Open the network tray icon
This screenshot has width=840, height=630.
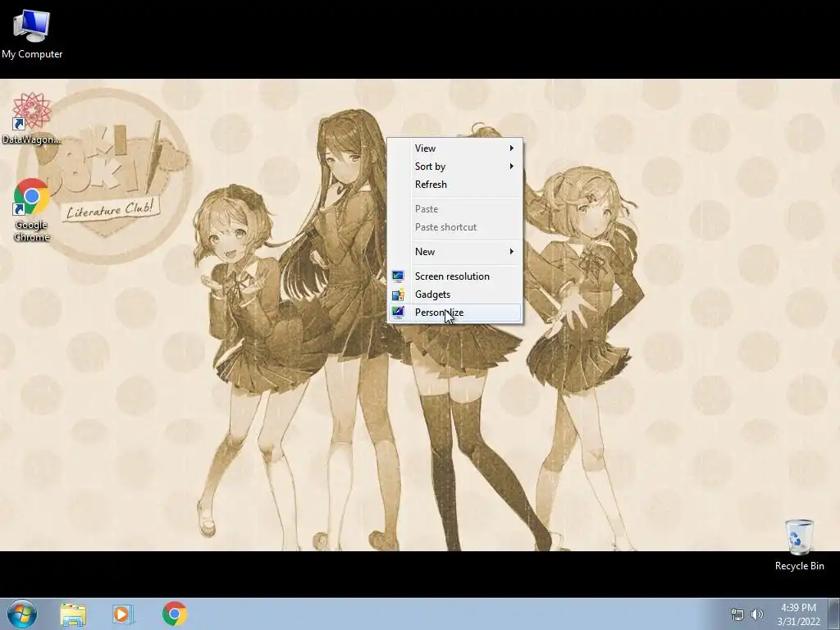click(x=737, y=614)
